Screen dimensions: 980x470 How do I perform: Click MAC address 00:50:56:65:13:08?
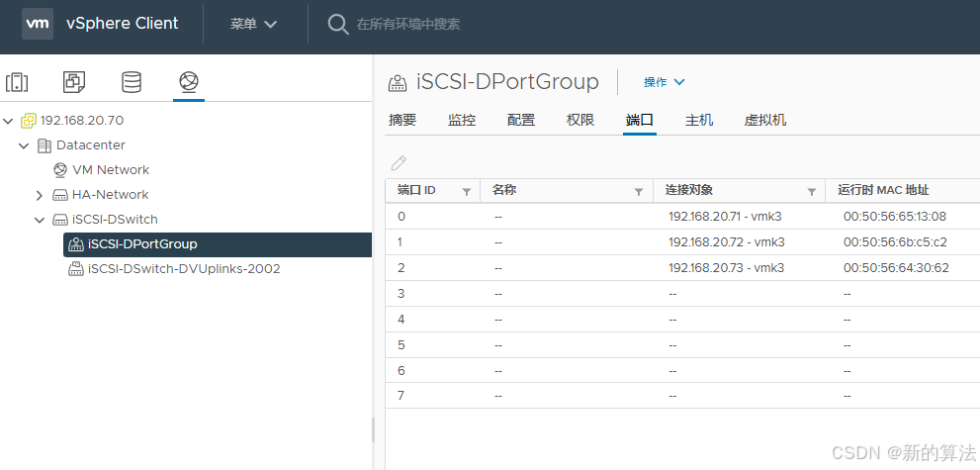coord(895,217)
